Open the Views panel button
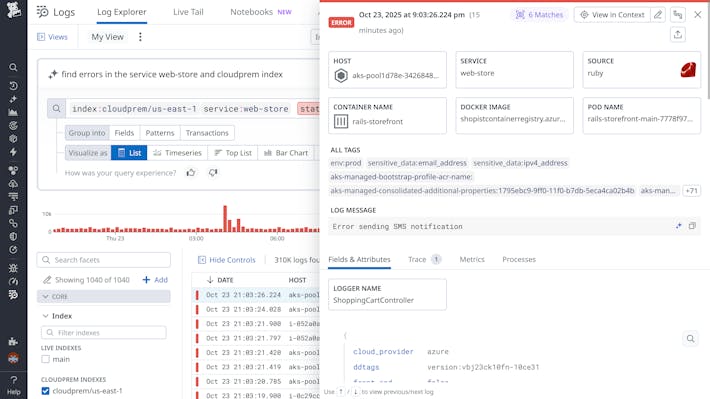 (52, 37)
